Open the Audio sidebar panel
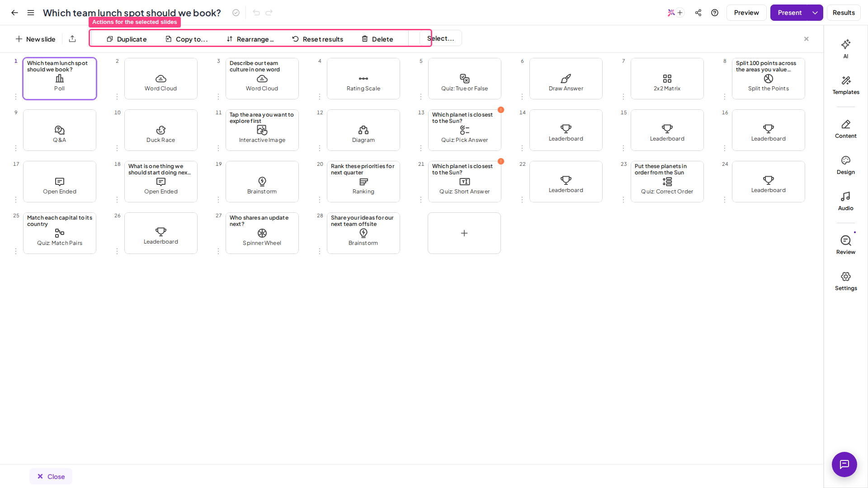The image size is (868, 488). pos(845,201)
